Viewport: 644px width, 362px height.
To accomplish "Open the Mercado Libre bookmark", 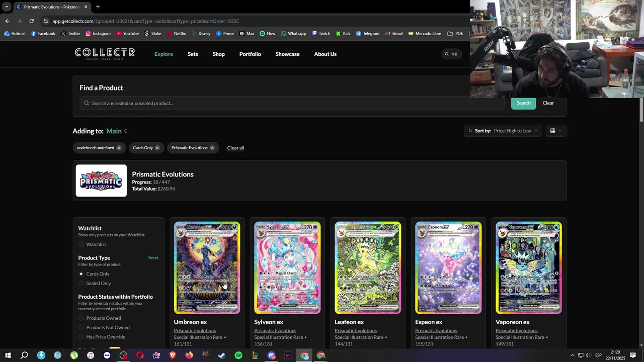I will click(425, 34).
